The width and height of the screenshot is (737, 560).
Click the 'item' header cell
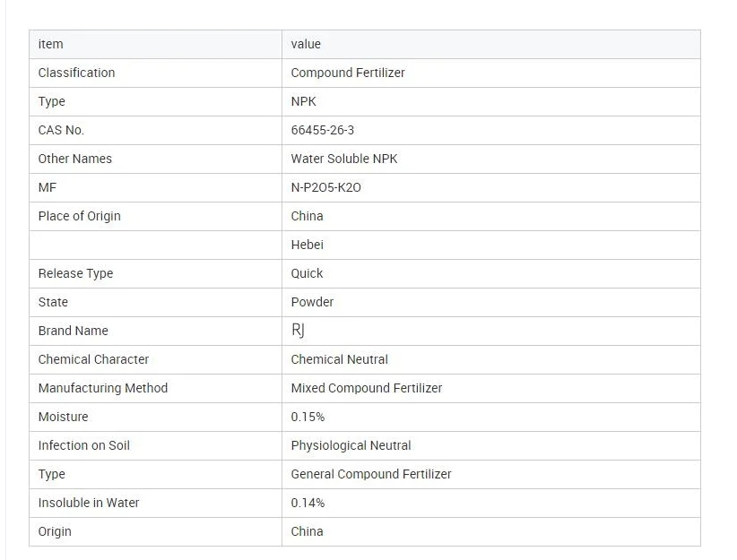[51, 44]
